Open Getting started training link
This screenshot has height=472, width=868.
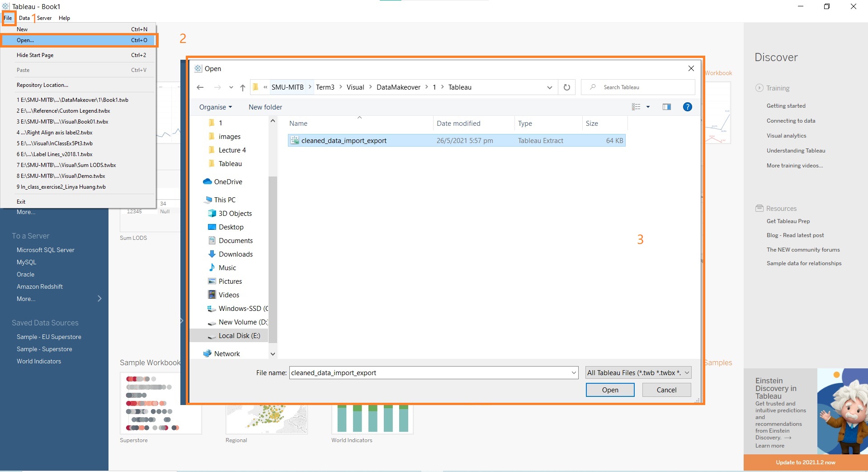[786, 105]
